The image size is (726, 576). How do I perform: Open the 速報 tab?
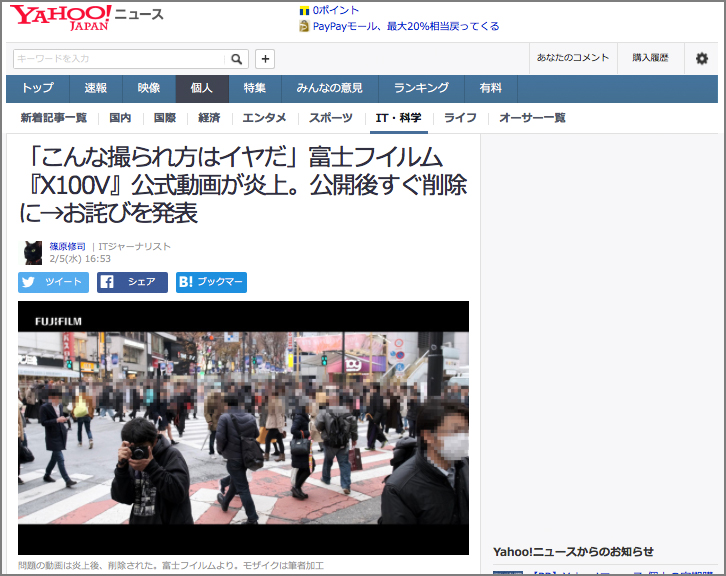[96, 88]
